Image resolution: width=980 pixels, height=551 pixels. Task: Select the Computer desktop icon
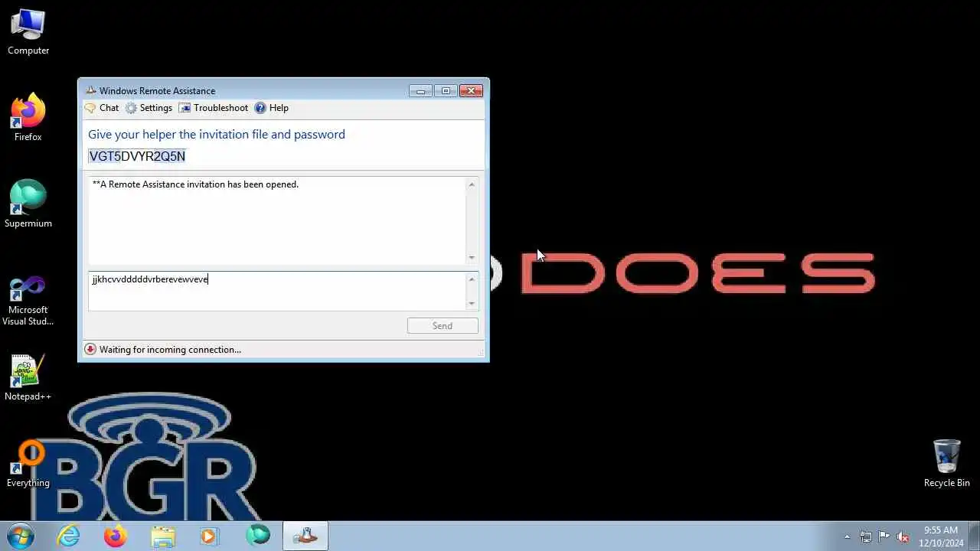click(28, 32)
